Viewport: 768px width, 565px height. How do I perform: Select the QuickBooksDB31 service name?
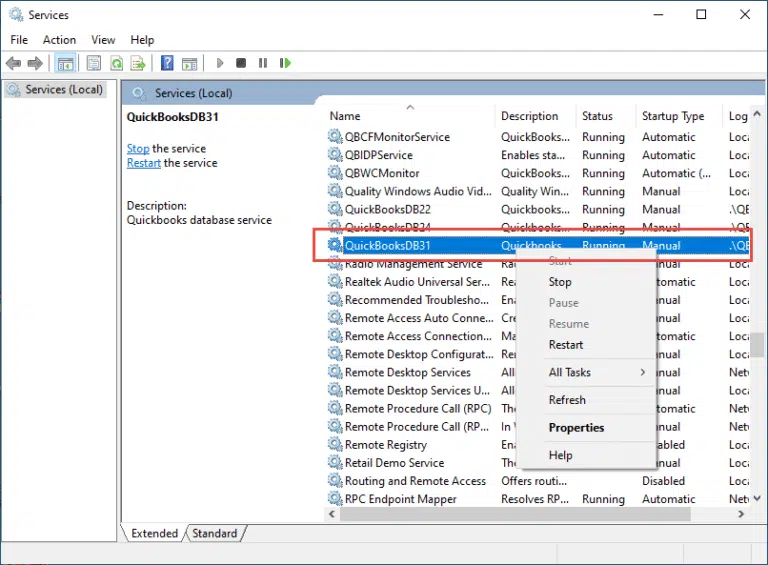point(388,245)
